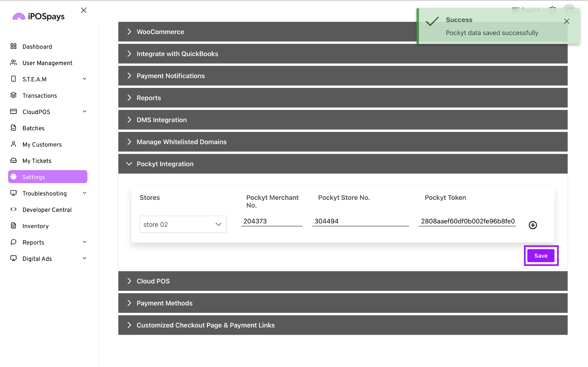Click the plus icon to add Pockyt row
The image size is (588, 367).
[533, 225]
